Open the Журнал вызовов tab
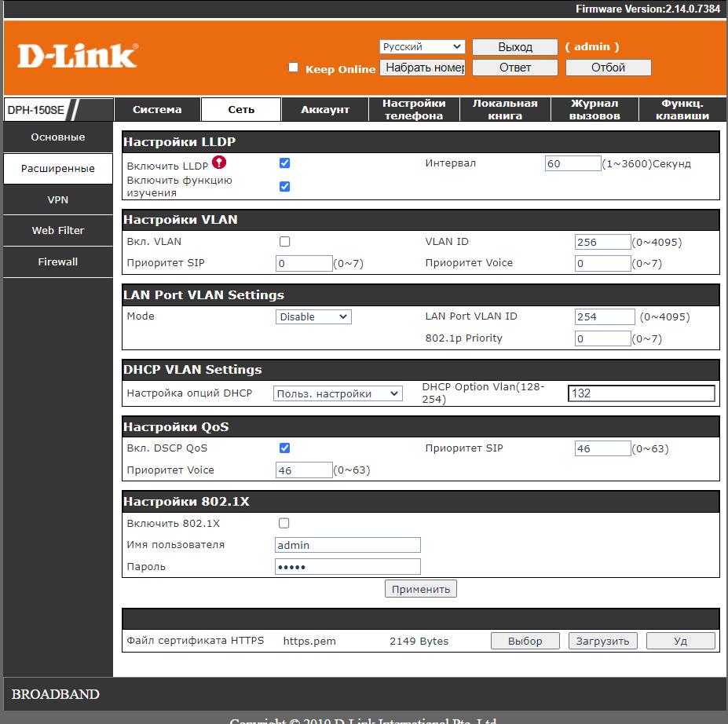 [594, 109]
